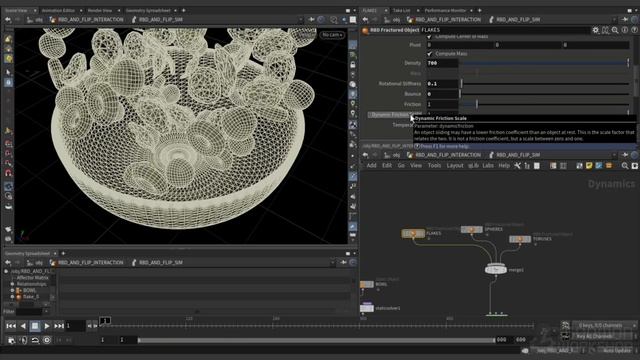Select merge1 node in network
This screenshot has height=360, width=640.
click(496, 269)
